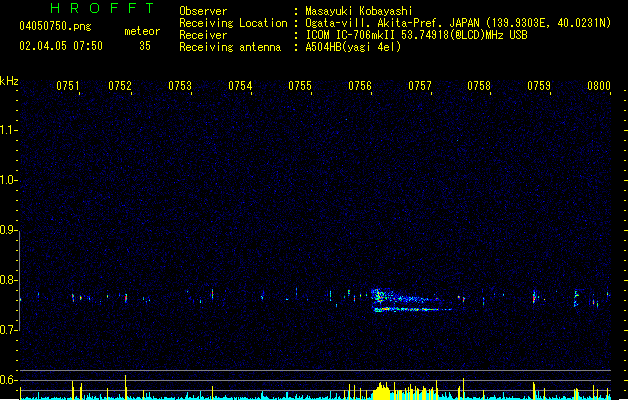Click the 0759 time marker

(x=539, y=86)
